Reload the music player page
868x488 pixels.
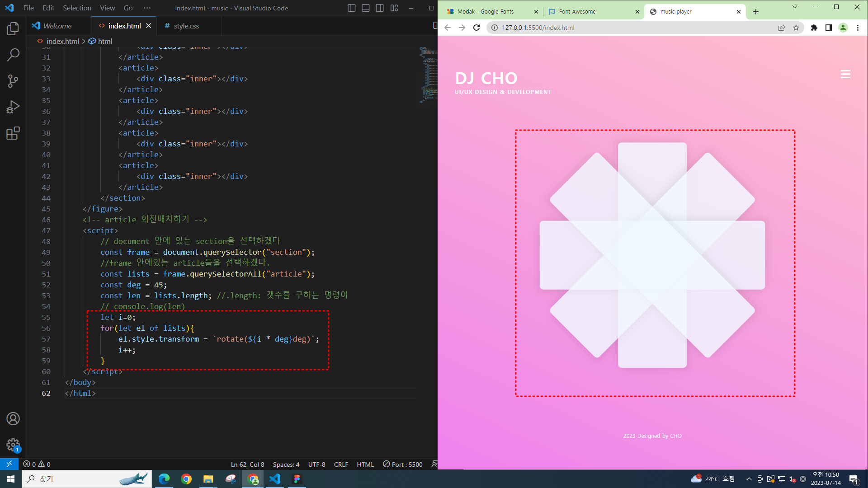pyautogui.click(x=476, y=28)
